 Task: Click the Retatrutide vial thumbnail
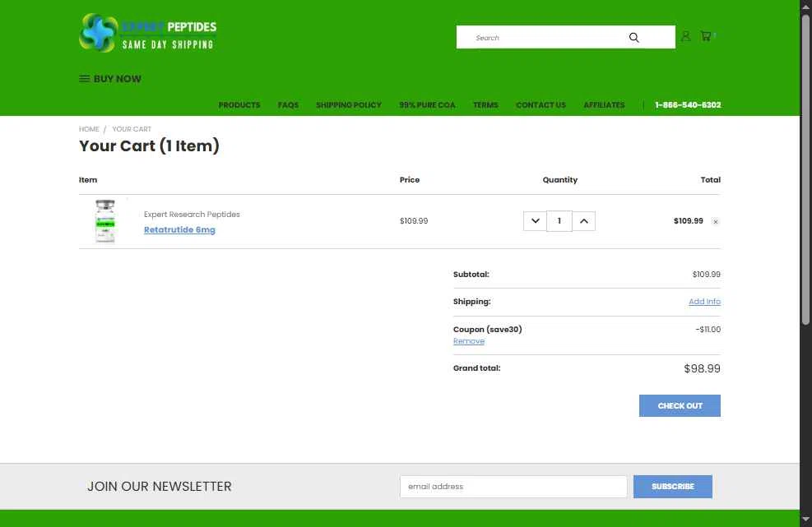point(105,221)
